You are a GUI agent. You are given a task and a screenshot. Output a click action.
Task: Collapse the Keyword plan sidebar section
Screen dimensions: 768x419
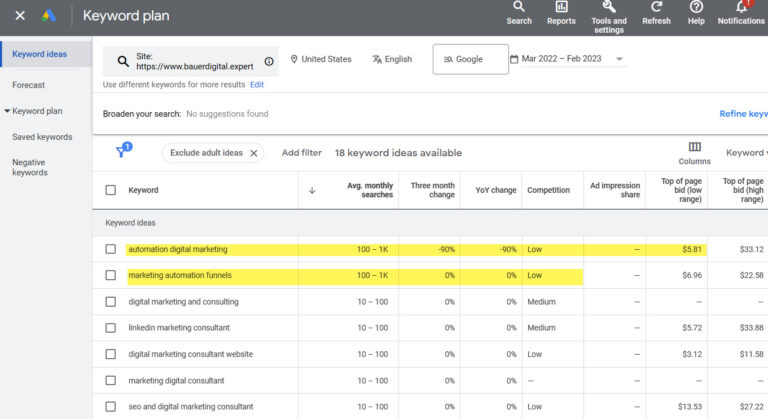[x=7, y=111]
